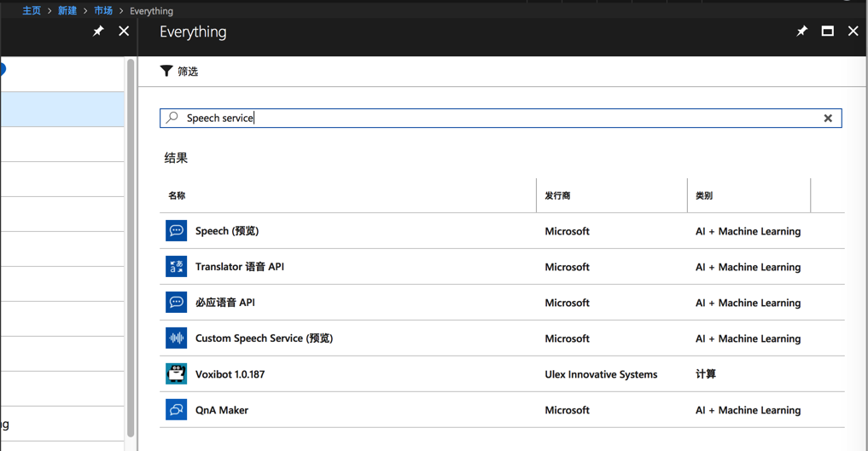Click the Voxibot robot icon
868x451 pixels.
tap(177, 374)
